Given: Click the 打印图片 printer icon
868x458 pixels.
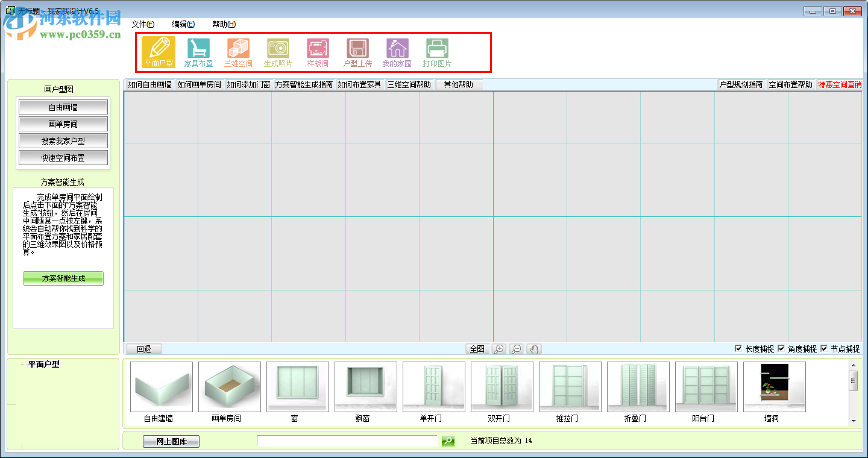Looking at the screenshot, I should coord(437,52).
